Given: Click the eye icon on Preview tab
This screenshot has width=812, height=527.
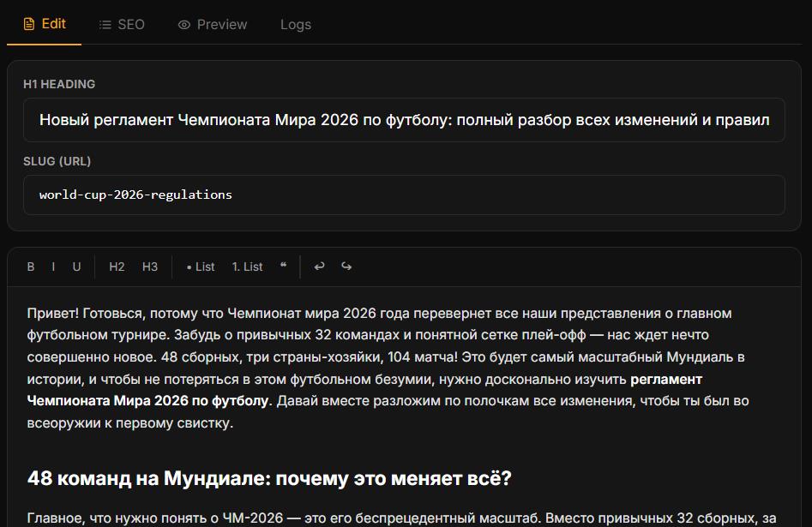Looking at the screenshot, I should click(x=183, y=25).
